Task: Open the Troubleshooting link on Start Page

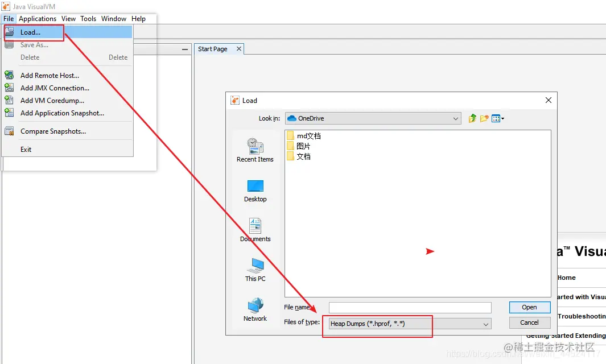Action: pos(582,316)
